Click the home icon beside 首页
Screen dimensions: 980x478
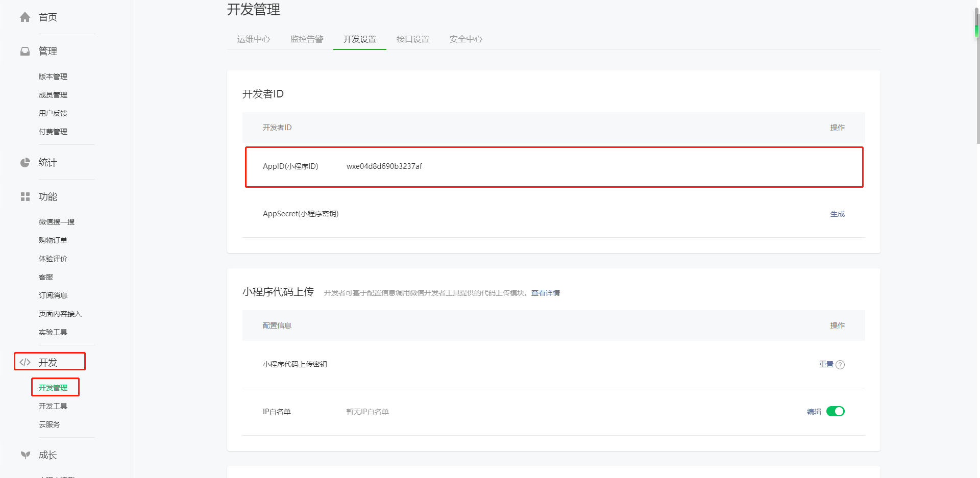(25, 17)
